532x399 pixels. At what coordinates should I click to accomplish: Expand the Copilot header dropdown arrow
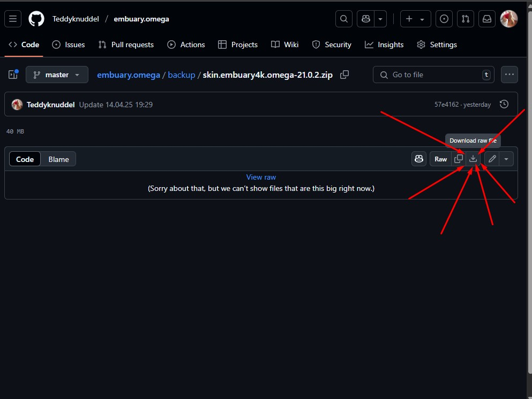[380, 19]
